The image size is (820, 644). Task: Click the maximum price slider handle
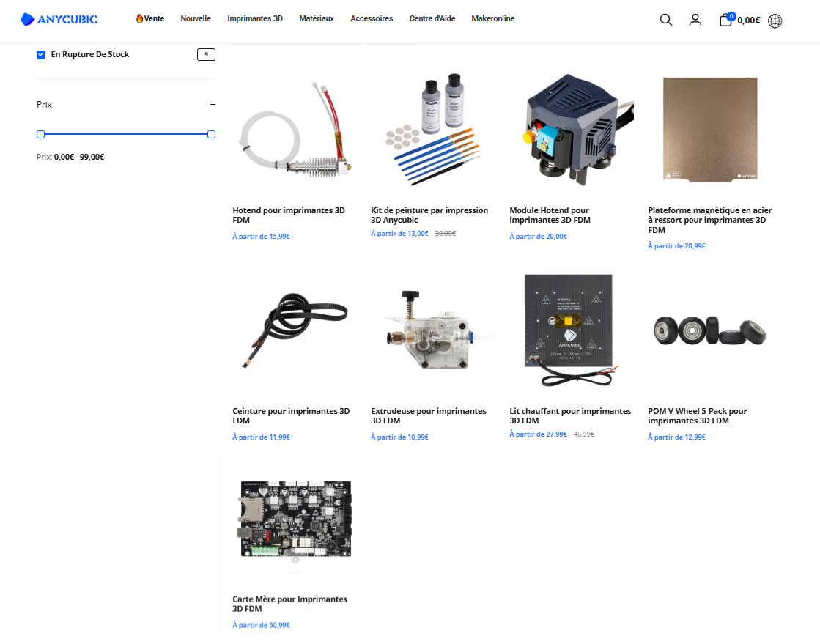(x=211, y=134)
